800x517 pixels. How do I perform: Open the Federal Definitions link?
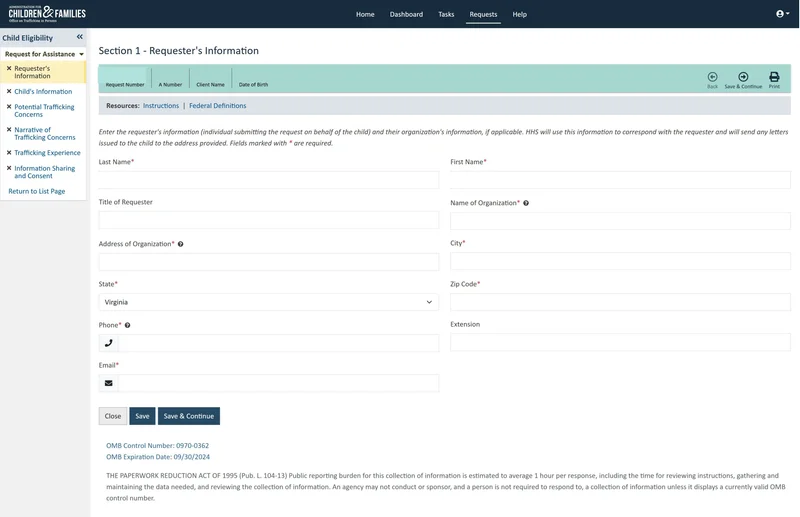pyautogui.click(x=217, y=106)
